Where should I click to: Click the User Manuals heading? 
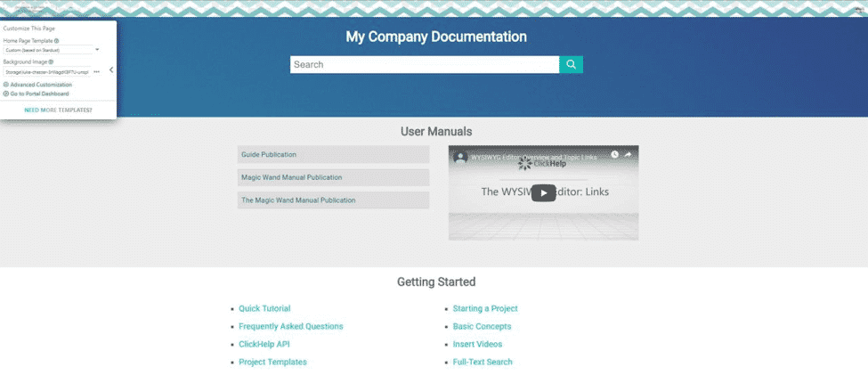pyautogui.click(x=436, y=132)
